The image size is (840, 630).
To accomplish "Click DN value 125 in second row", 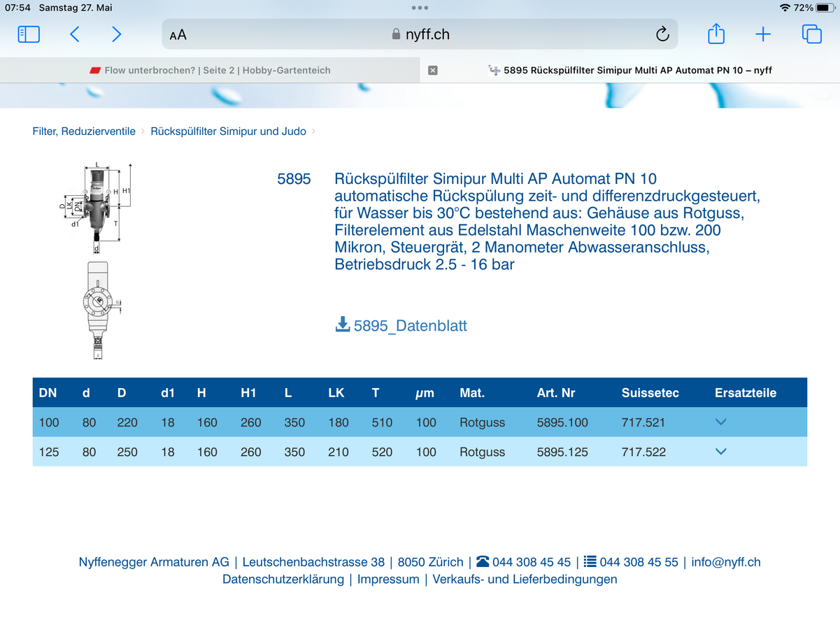I will [49, 452].
